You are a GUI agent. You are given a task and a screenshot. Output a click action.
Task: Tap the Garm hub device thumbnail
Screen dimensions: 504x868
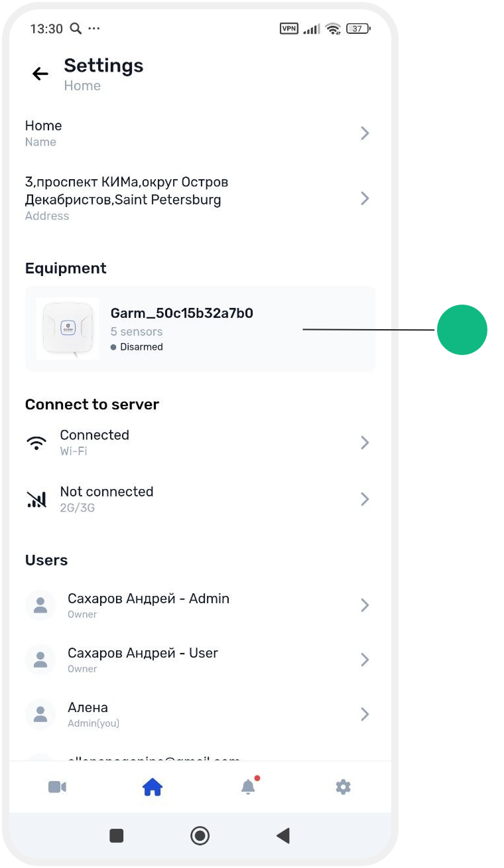point(68,329)
